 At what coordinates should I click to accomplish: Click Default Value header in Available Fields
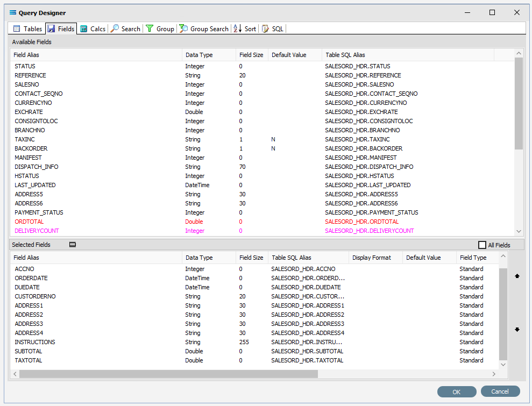tap(295, 55)
